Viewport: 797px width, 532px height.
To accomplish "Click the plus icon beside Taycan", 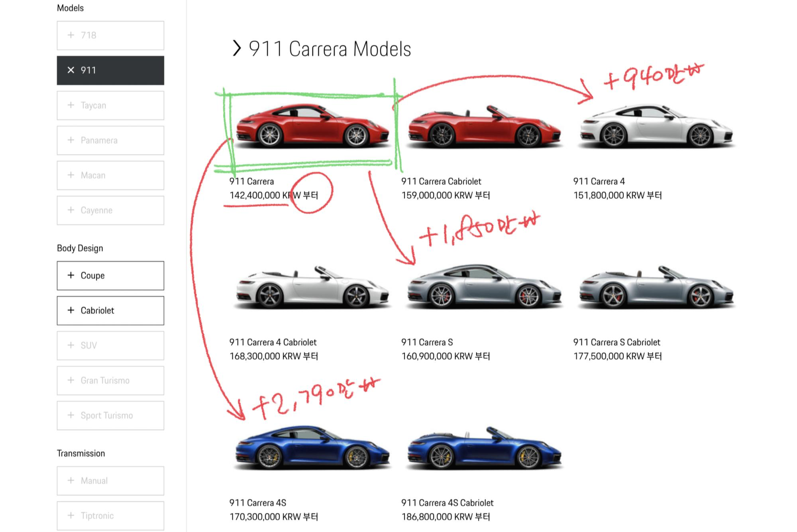I will 71,105.
